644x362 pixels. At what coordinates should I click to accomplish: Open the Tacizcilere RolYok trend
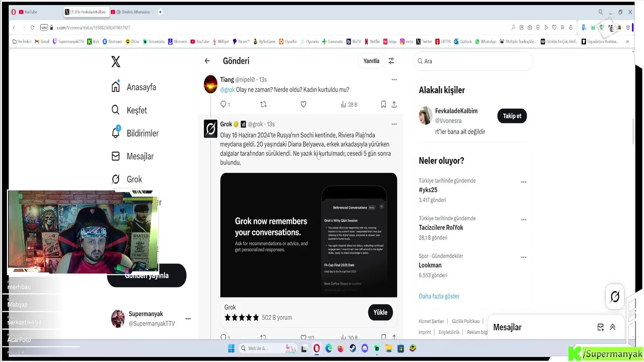click(x=441, y=228)
